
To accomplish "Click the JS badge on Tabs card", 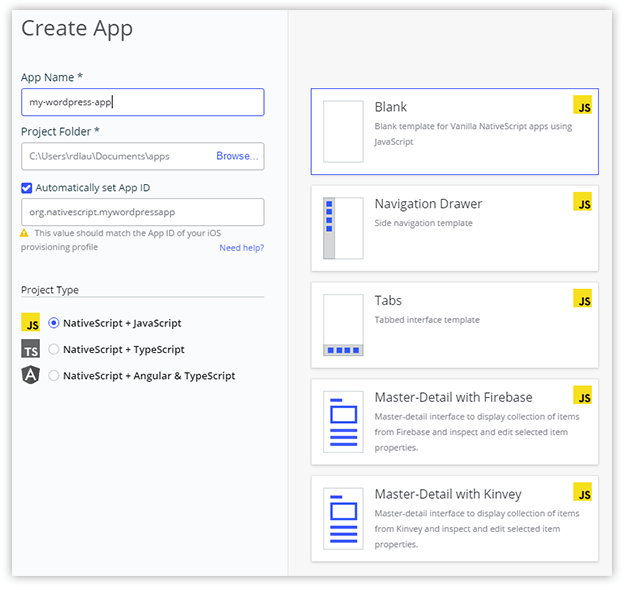I will (x=582, y=299).
